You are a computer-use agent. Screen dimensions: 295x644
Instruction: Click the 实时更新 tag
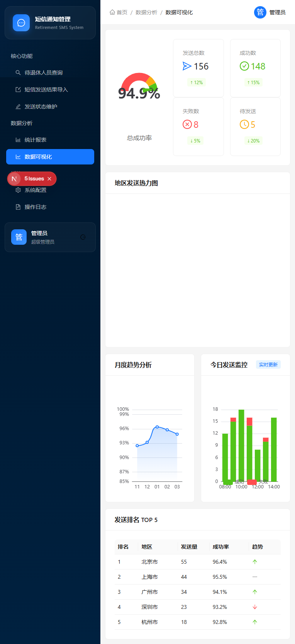coord(268,365)
